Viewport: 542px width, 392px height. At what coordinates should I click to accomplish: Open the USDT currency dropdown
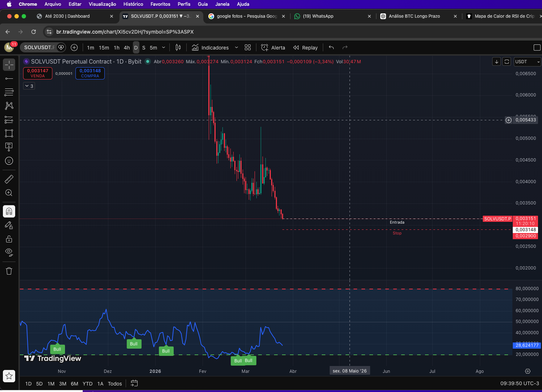[527, 62]
